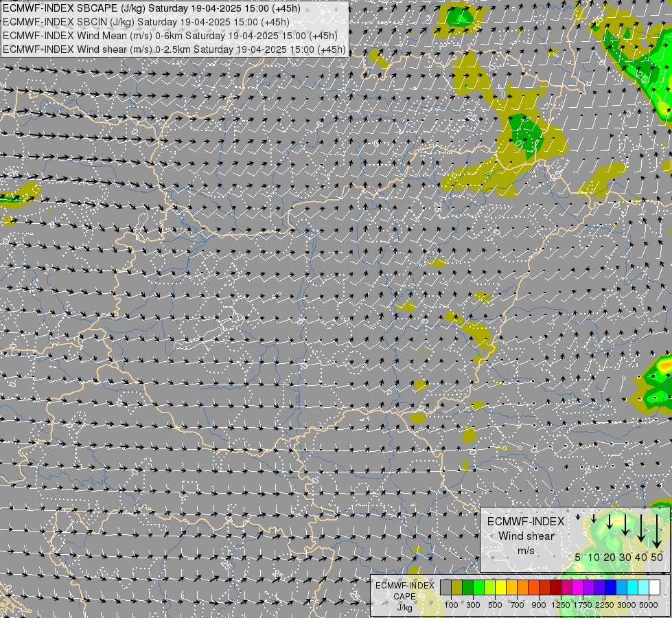
Task: Click the '30' value under shear arrows
Action: tap(625, 557)
